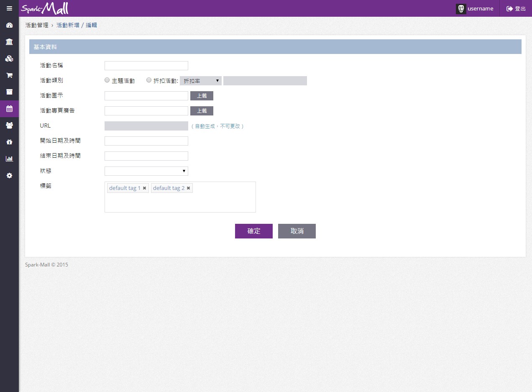The height and width of the screenshot is (392, 532).
Task: Select the 主題活動 radio button
Action: pyautogui.click(x=107, y=80)
